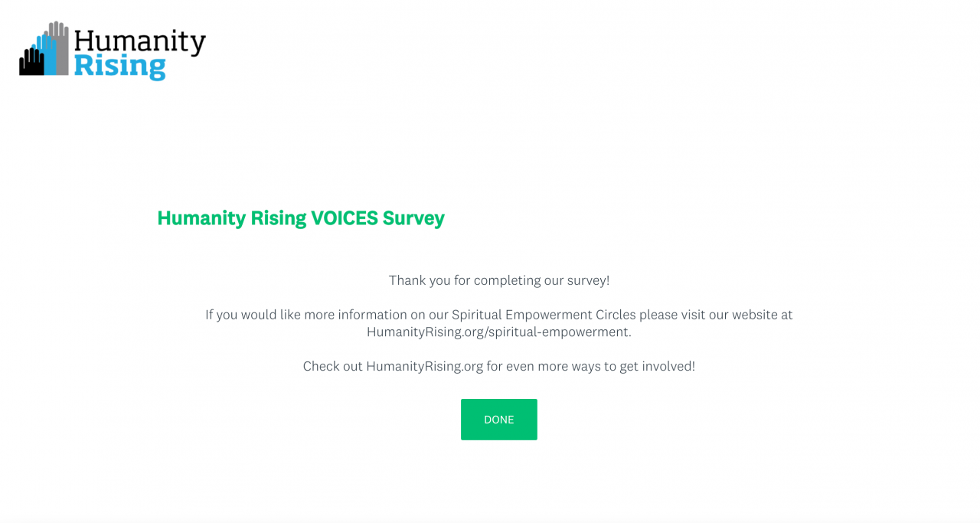Click "Humanity Rising" in the green heading
The image size is (980, 523).
(232, 218)
